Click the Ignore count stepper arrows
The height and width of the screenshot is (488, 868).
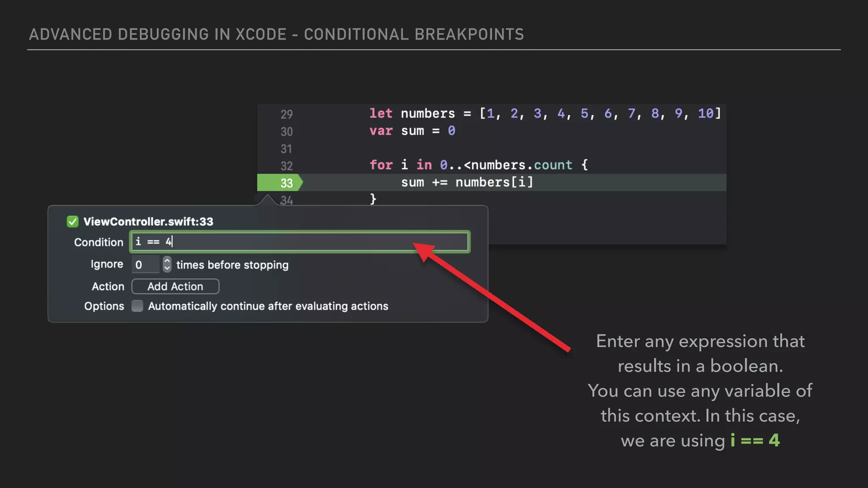pos(167,264)
